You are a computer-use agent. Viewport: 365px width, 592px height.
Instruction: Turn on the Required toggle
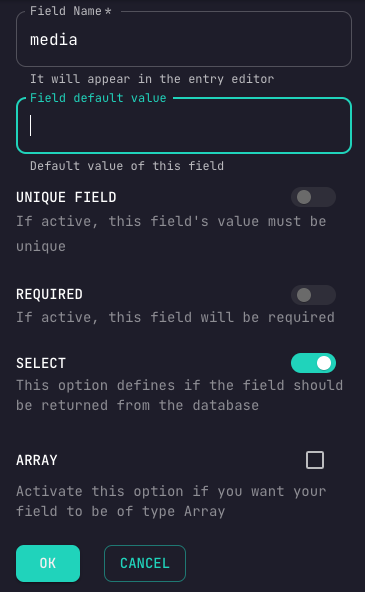pyautogui.click(x=313, y=295)
